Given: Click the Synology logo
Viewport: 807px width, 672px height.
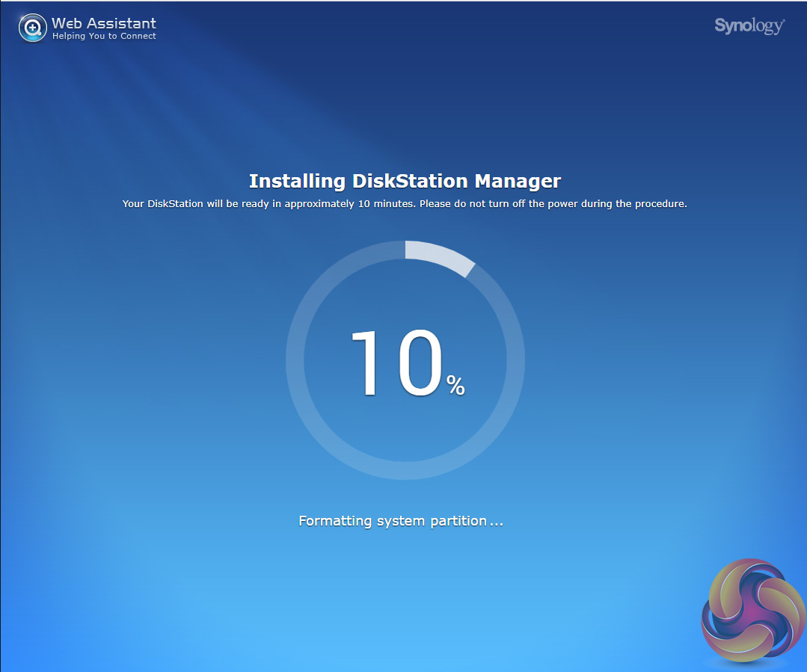Looking at the screenshot, I should 749,25.
